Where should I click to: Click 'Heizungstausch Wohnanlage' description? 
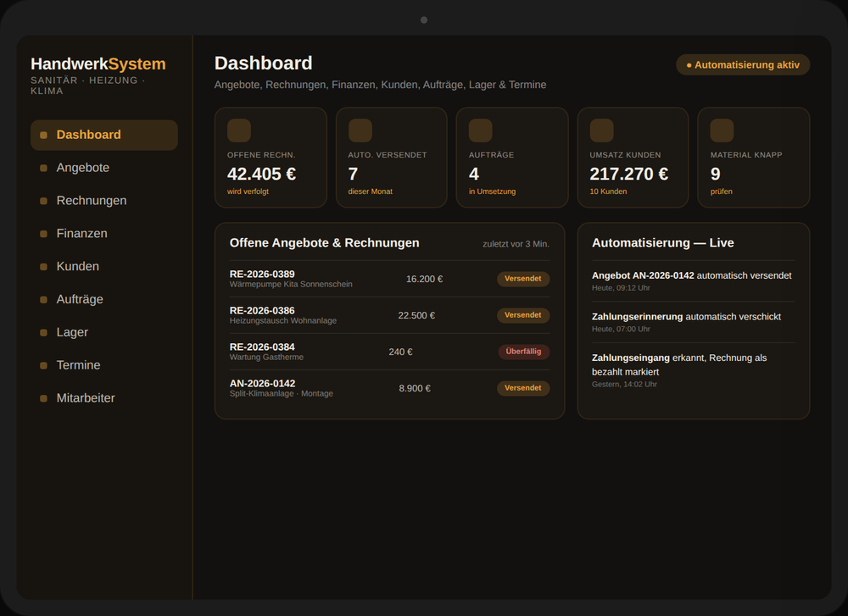tap(283, 320)
